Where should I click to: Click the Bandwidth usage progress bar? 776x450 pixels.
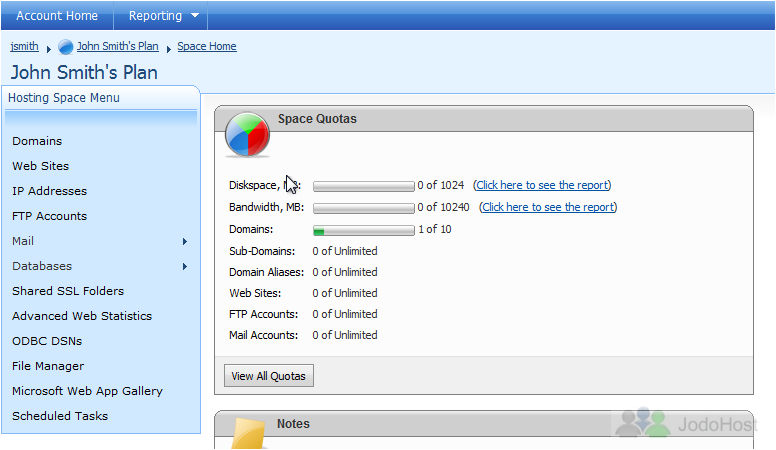click(x=364, y=208)
